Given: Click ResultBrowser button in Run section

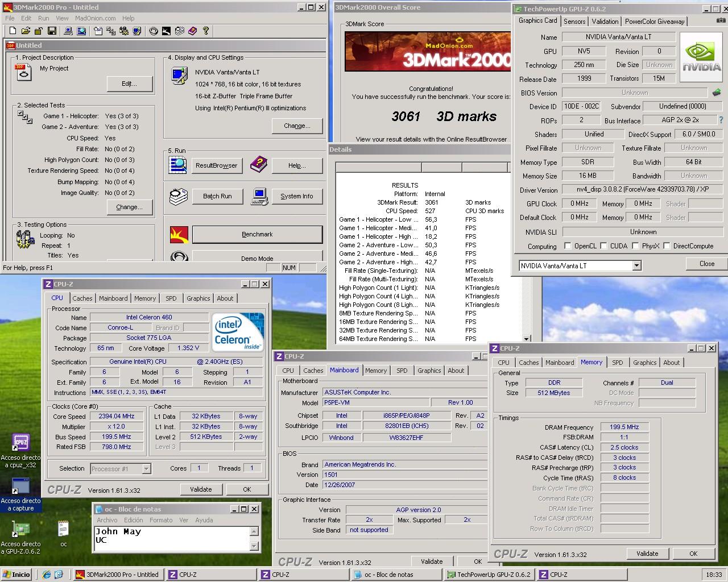Looking at the screenshot, I should coord(216,165).
